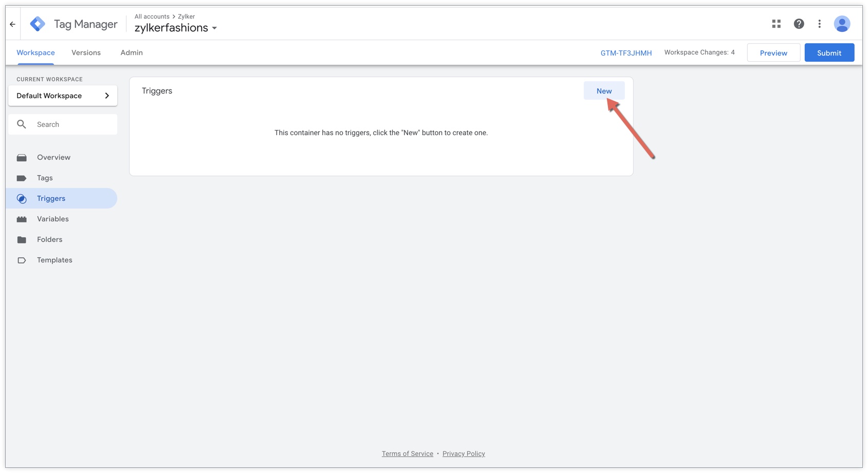868x473 pixels.
Task: Click the 'This container has no triggers' message
Action: [x=381, y=133]
